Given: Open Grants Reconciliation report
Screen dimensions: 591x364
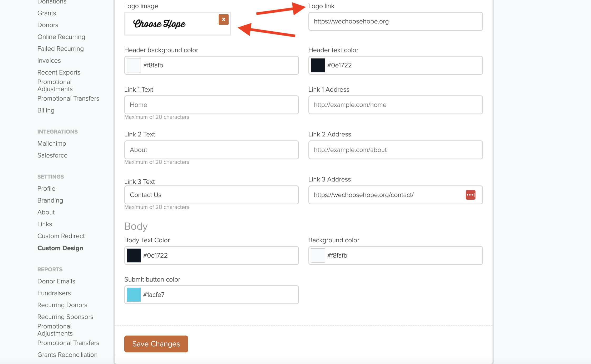Looking at the screenshot, I should click(x=67, y=355).
